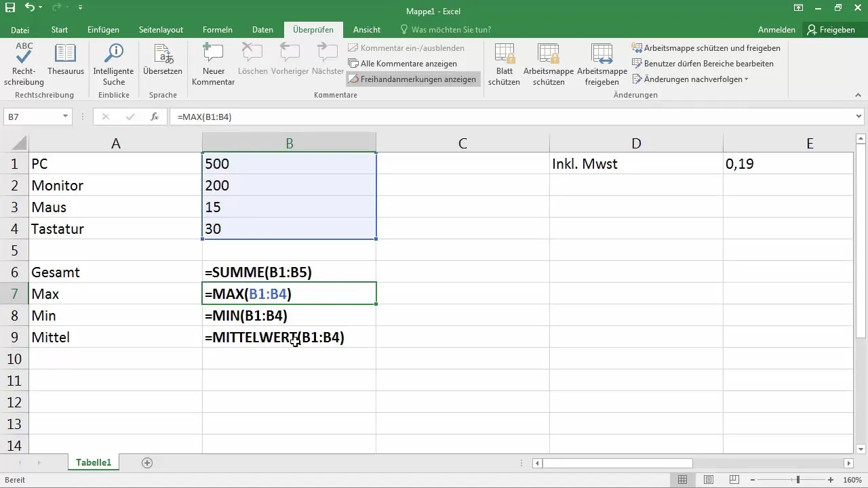Click Löschen comment icon
868x488 pixels.
pyautogui.click(x=252, y=59)
